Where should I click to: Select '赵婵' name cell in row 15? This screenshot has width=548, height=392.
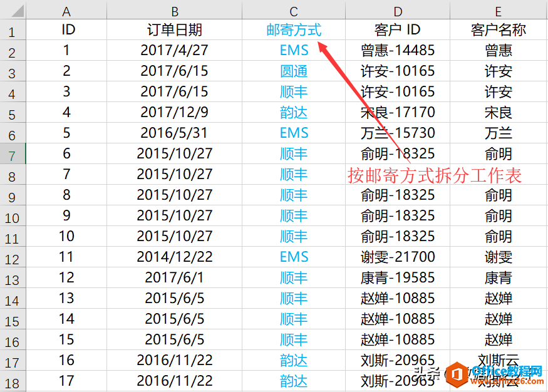pos(499,319)
